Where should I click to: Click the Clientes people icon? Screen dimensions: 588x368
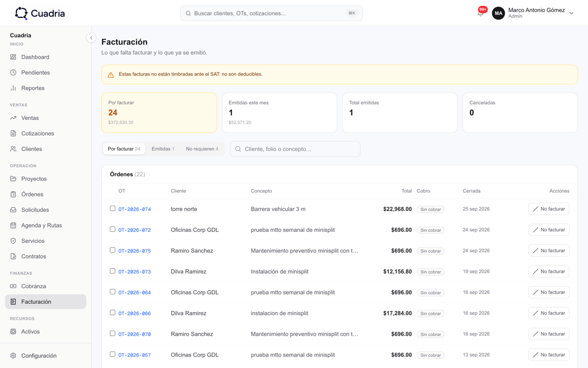tap(13, 149)
